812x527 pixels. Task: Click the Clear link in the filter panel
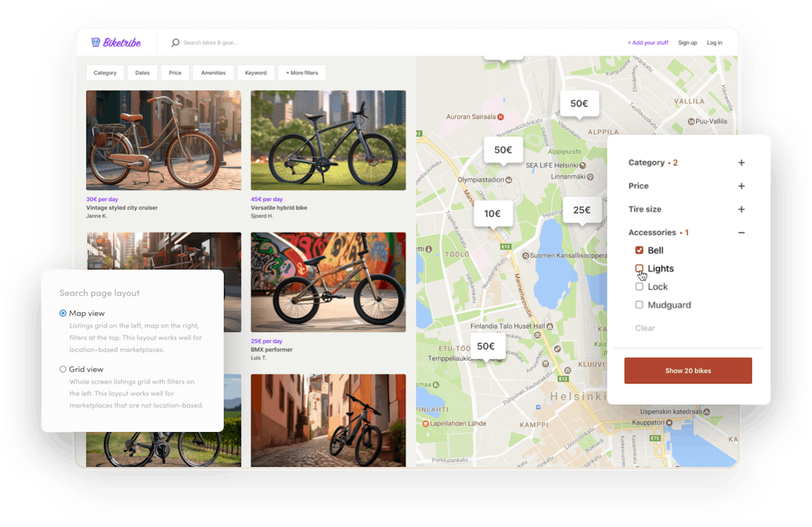click(x=645, y=328)
